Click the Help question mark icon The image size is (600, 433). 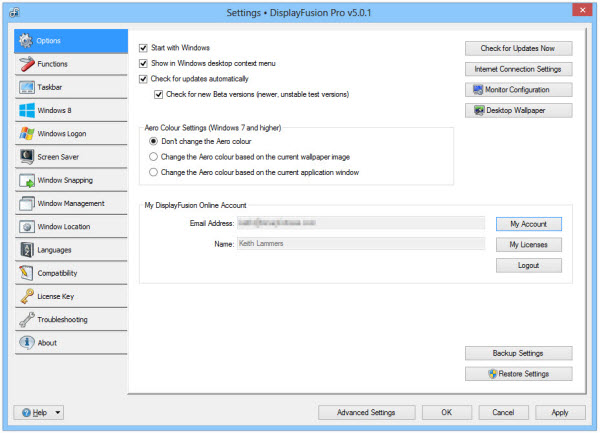pyautogui.click(x=26, y=413)
